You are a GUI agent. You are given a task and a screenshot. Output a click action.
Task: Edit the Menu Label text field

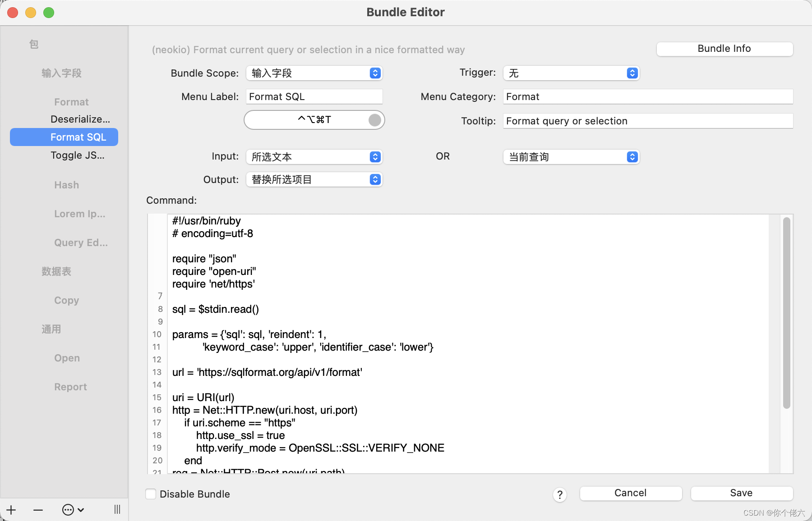314,96
